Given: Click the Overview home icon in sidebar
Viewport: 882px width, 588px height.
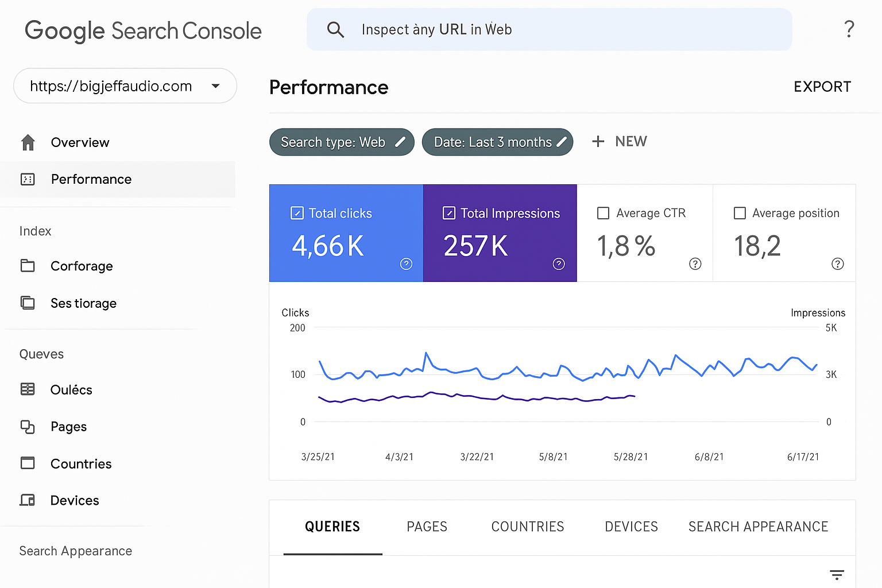Looking at the screenshot, I should click(x=28, y=142).
